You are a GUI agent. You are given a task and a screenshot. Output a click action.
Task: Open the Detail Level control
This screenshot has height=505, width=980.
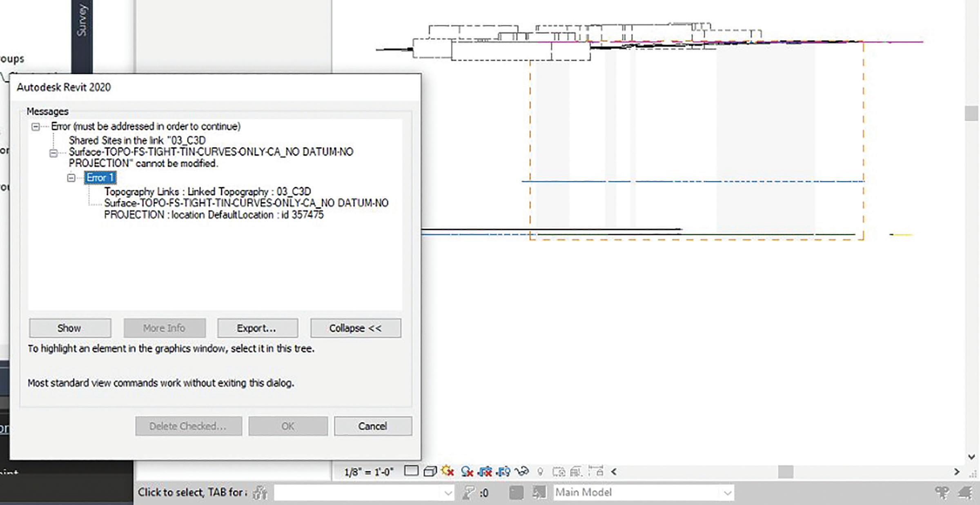tap(411, 471)
